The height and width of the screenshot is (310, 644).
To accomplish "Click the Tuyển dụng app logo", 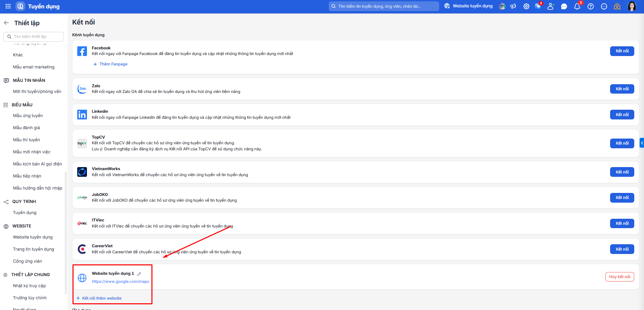I will pos(20,6).
